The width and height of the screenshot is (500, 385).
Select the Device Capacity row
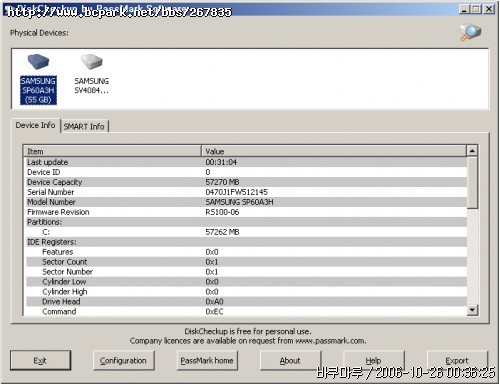[245, 182]
